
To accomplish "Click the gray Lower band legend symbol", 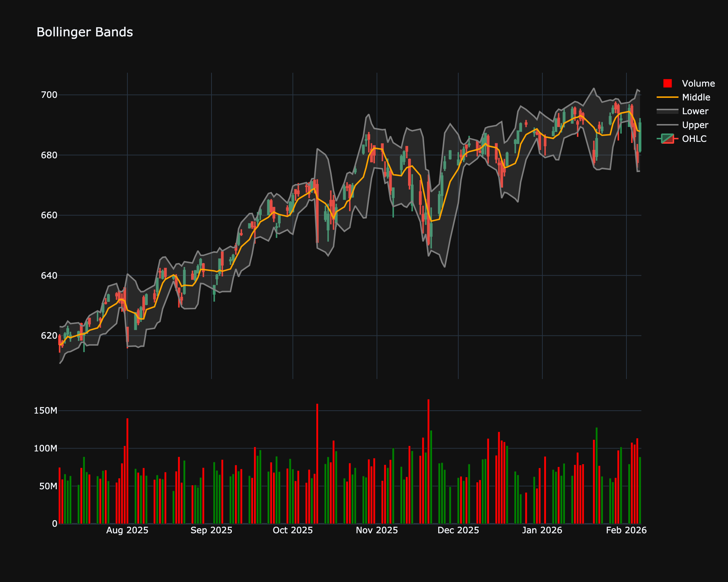I will [x=668, y=111].
